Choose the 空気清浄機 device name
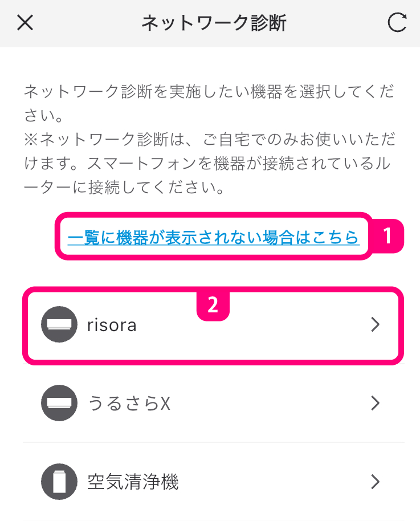420x521 pixels. [133, 482]
